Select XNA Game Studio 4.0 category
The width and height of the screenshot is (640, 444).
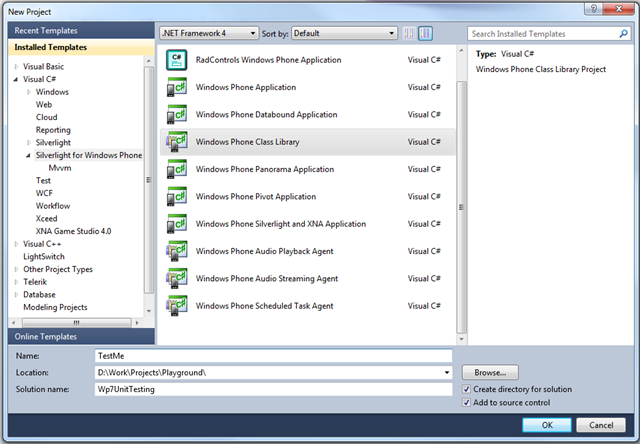tap(73, 231)
